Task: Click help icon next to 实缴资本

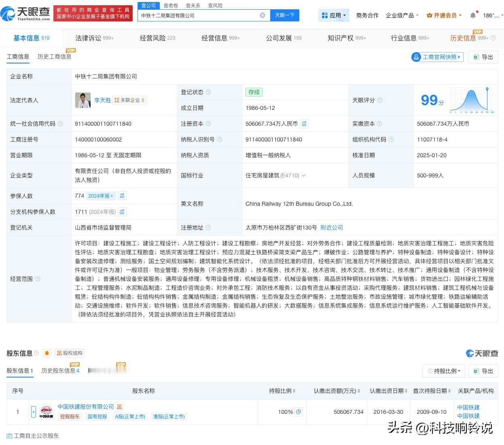Action: point(379,124)
